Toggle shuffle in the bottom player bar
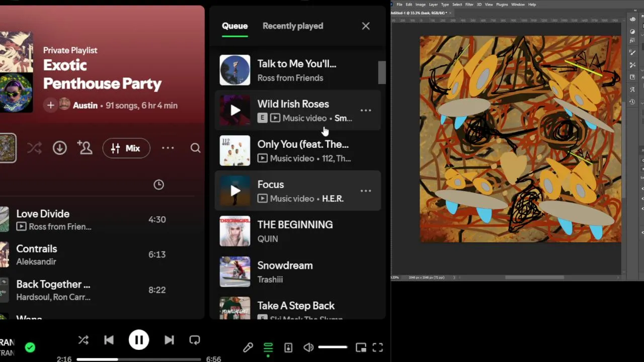This screenshot has width=644, height=362. [84, 340]
